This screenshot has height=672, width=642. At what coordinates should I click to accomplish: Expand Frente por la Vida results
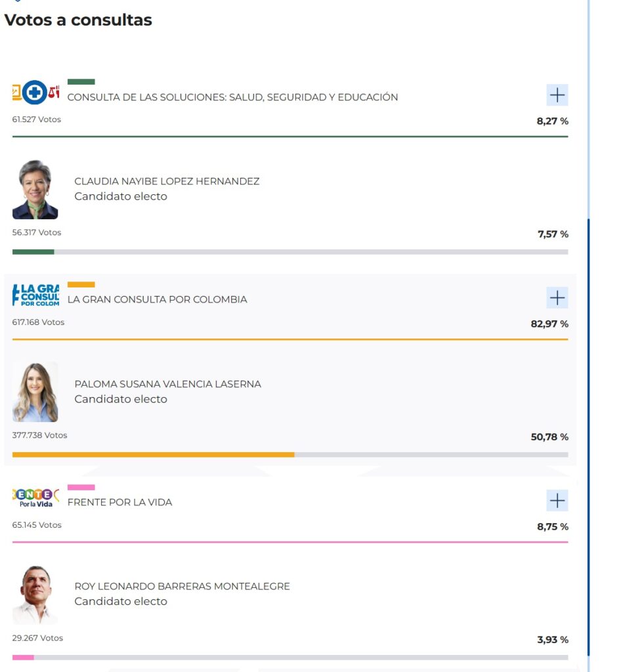pos(557,500)
